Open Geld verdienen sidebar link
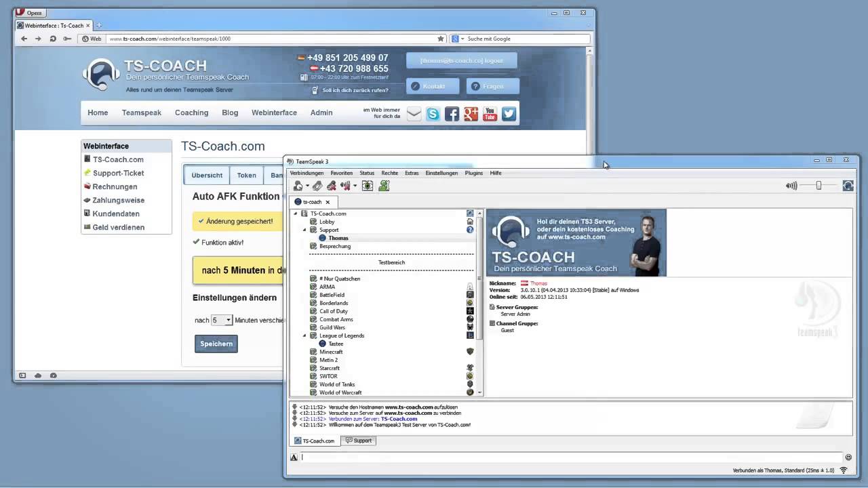 pyautogui.click(x=119, y=227)
